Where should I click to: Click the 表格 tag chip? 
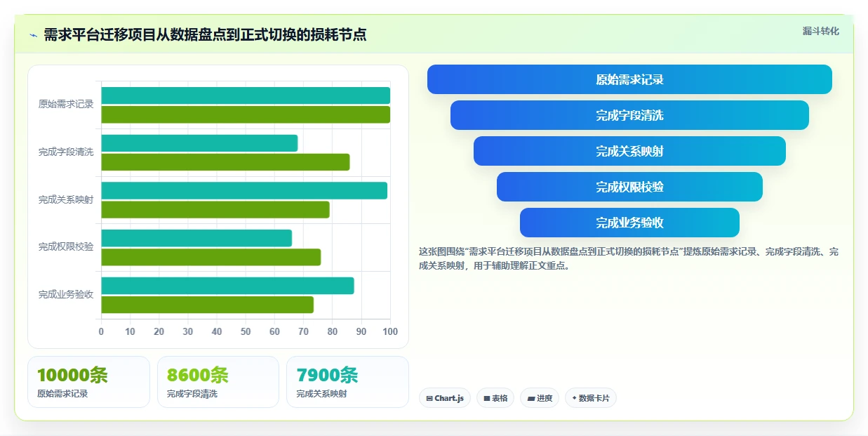495,398
